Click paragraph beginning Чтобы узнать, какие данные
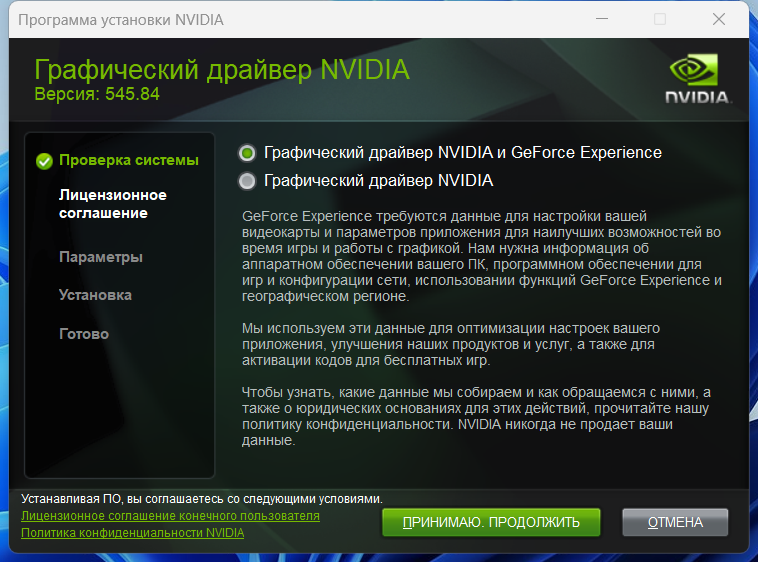This screenshot has width=758, height=562. [476, 416]
